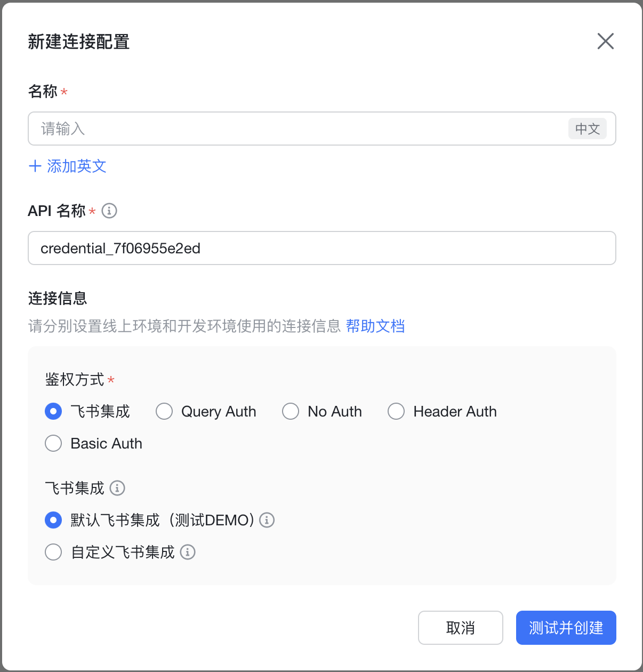Viewport: 643px width, 672px height.
Task: Click info icon next to 飞书集成 heading
Action: (x=117, y=488)
